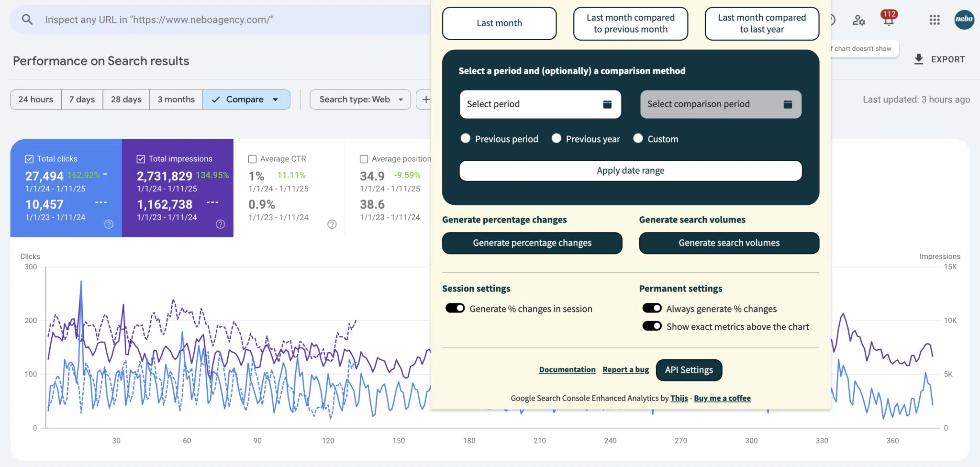Click the 162.92% clicks change value
Image resolution: width=980 pixels, height=467 pixels.
pos(84,175)
